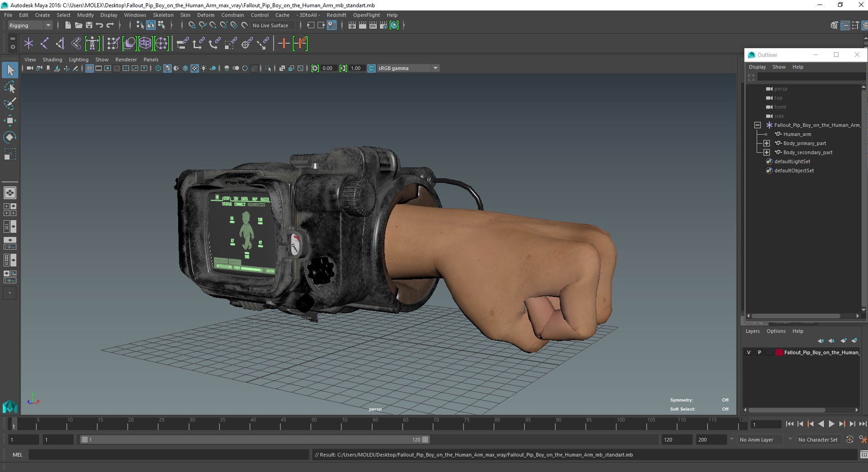Toggle wireframe shading in the viewport toolbar

(x=158, y=68)
